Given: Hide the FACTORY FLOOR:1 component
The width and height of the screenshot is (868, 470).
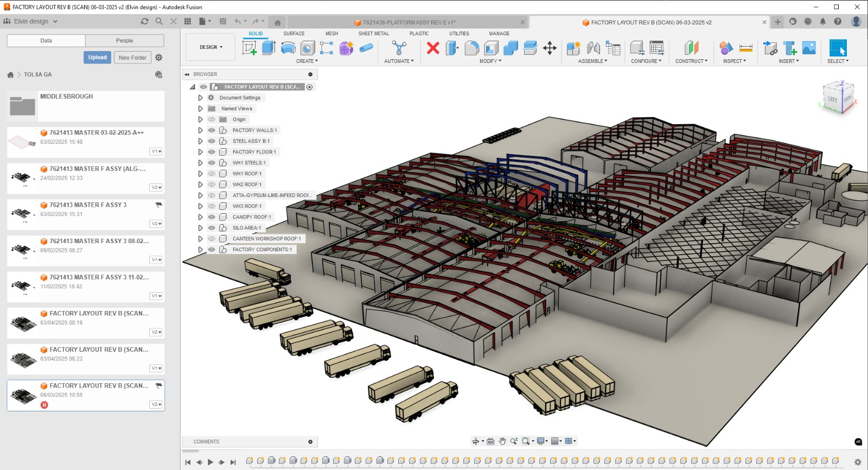Looking at the screenshot, I should (212, 152).
